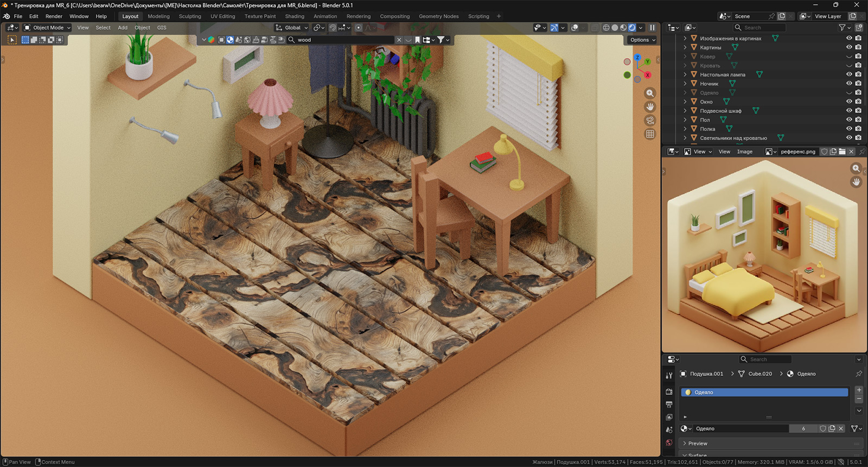
Task: Click the Add menu in the viewport header
Action: click(123, 28)
